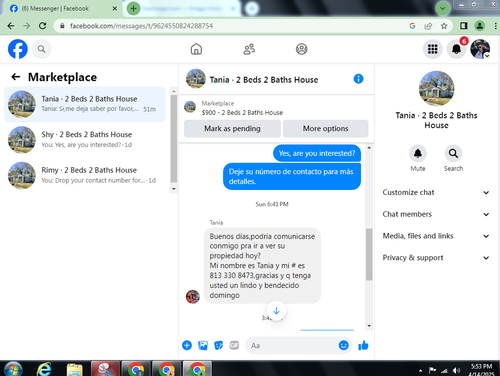Expand Chat members section
500x376 pixels.
(436, 214)
